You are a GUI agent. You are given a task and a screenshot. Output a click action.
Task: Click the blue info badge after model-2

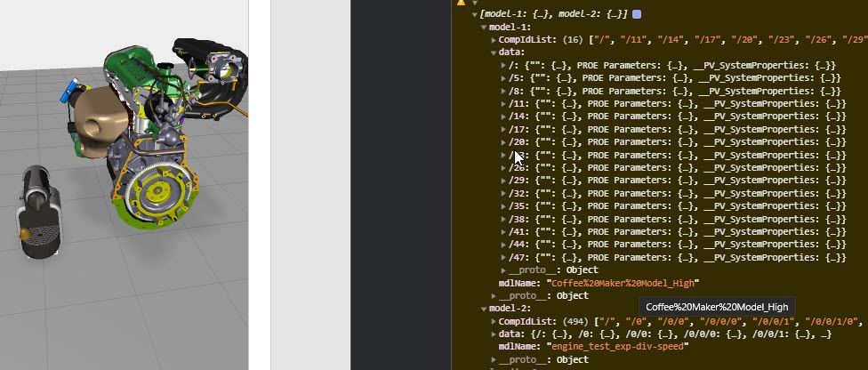click(x=637, y=14)
